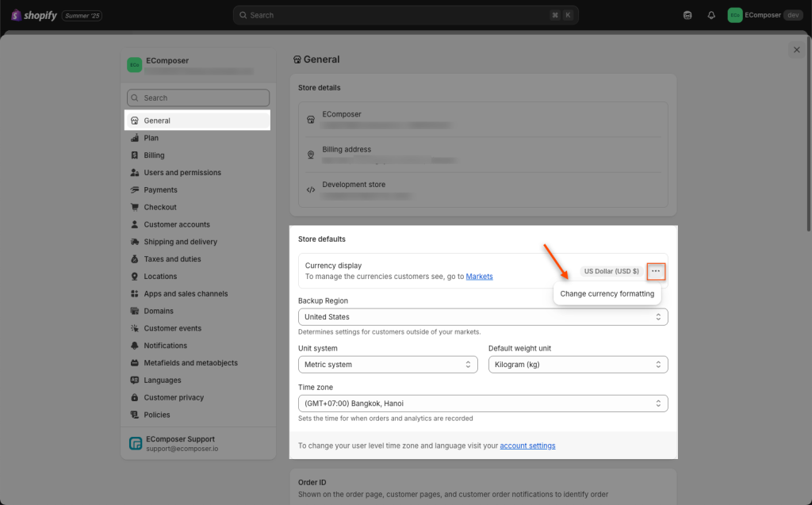Click the Customer events cursor icon
This screenshot has height=505, width=812.
135,328
